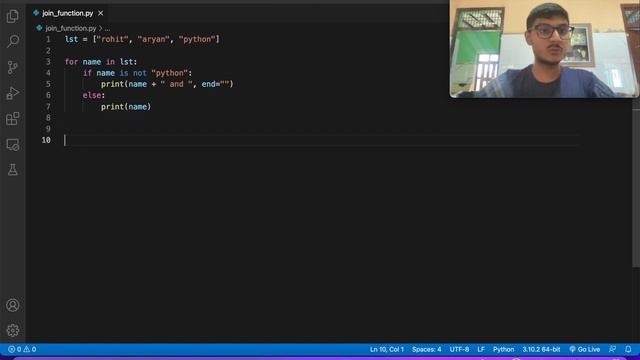This screenshot has width=640, height=360.
Task: Click line number 7 in gutter
Action: (x=48, y=107)
